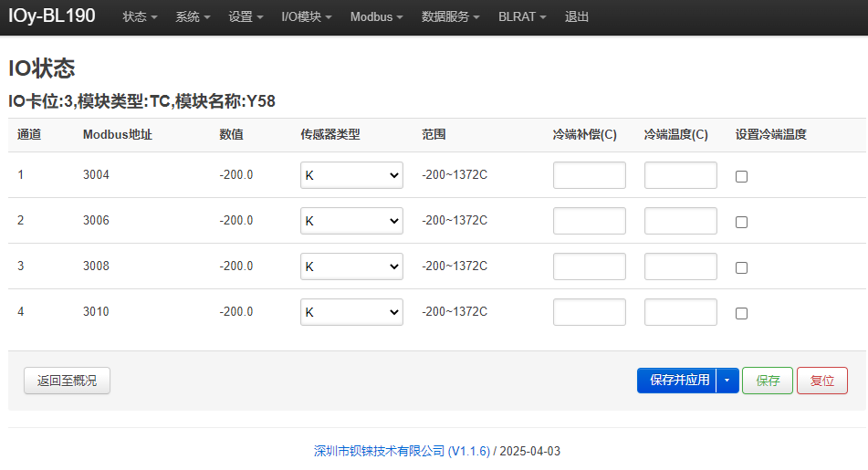The image size is (868, 470).
Task: Click the 冷端补偿 field for channel 4
Action: (590, 312)
